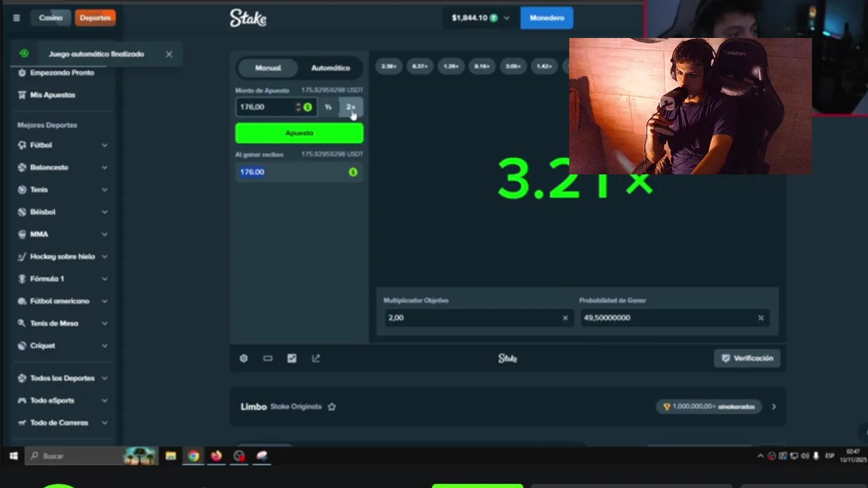Open past result 8.37× chip
This screenshot has height=488, width=868.
click(x=420, y=66)
